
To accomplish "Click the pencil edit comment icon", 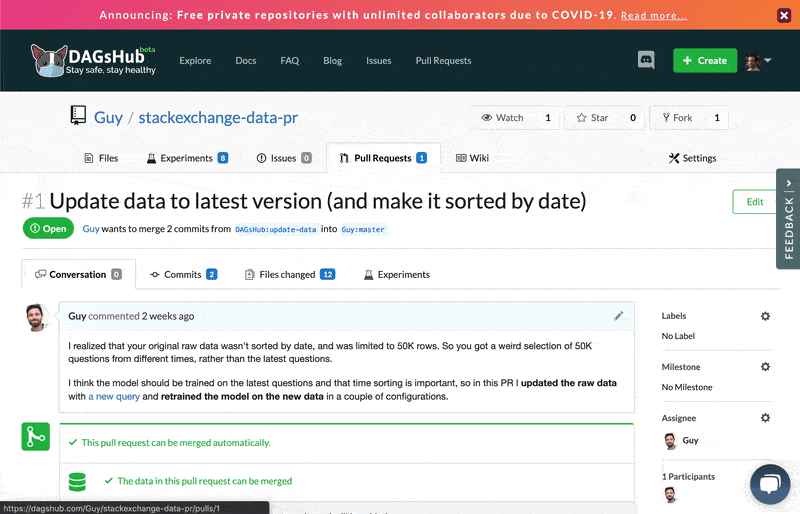I will coord(618,316).
